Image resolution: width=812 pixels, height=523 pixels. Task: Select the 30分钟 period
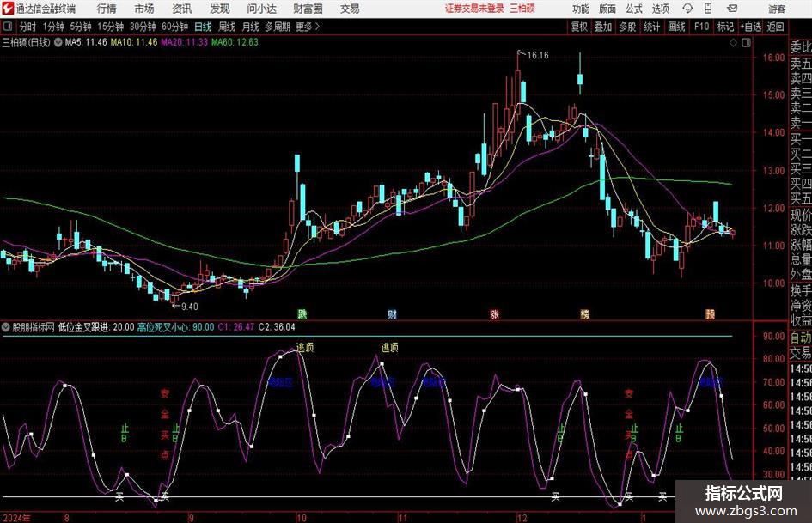click(143, 27)
